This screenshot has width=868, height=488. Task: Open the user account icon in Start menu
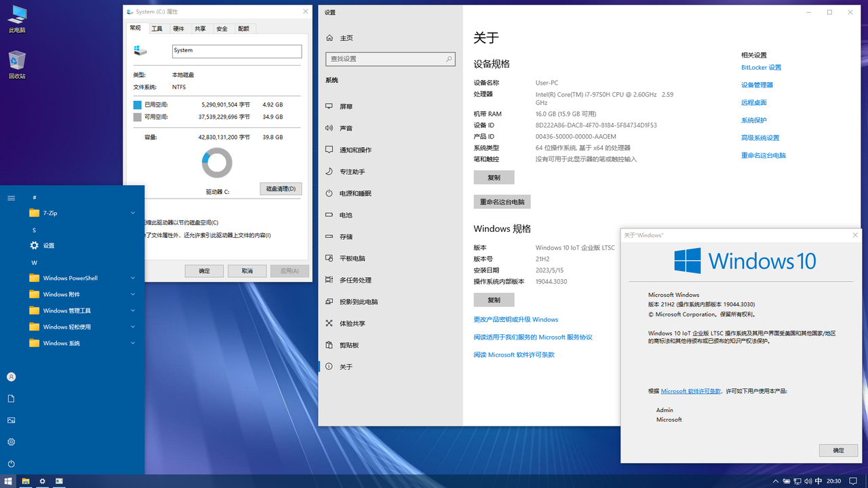coord(11,377)
